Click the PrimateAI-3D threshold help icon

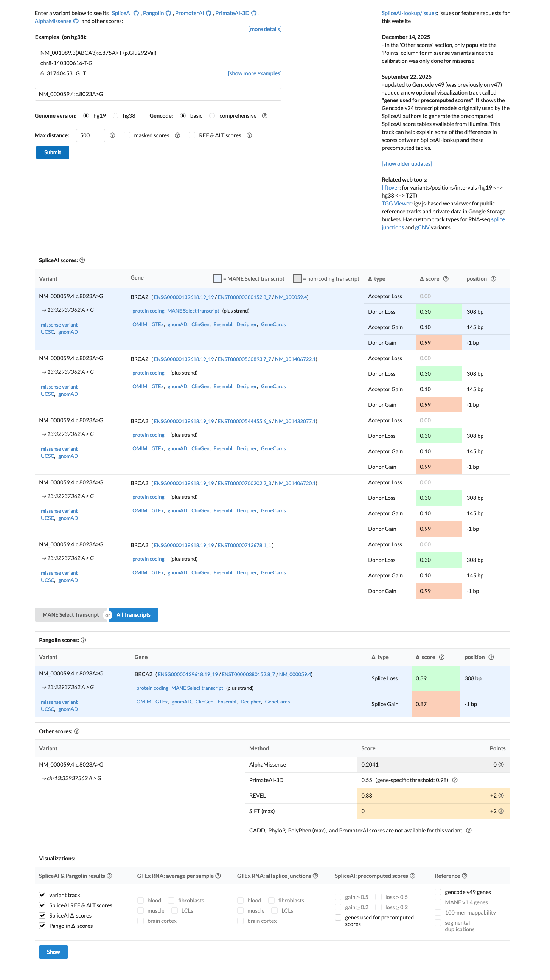(455, 780)
